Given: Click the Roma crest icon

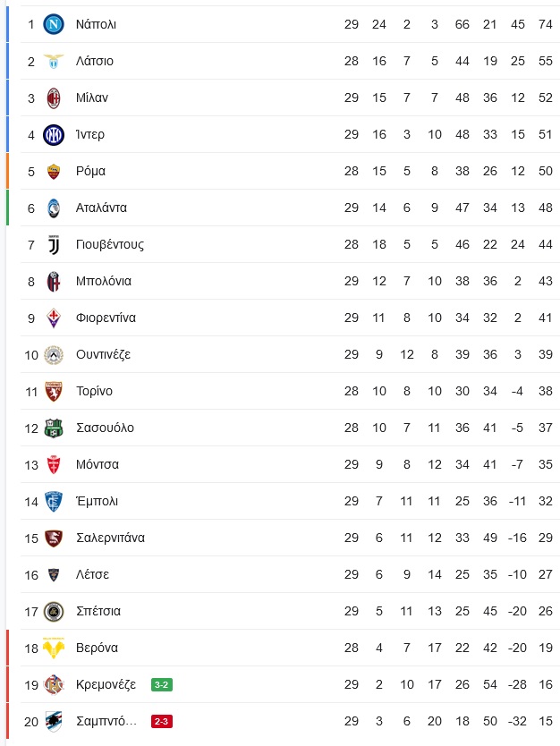Looking at the screenshot, I should pos(54,171).
